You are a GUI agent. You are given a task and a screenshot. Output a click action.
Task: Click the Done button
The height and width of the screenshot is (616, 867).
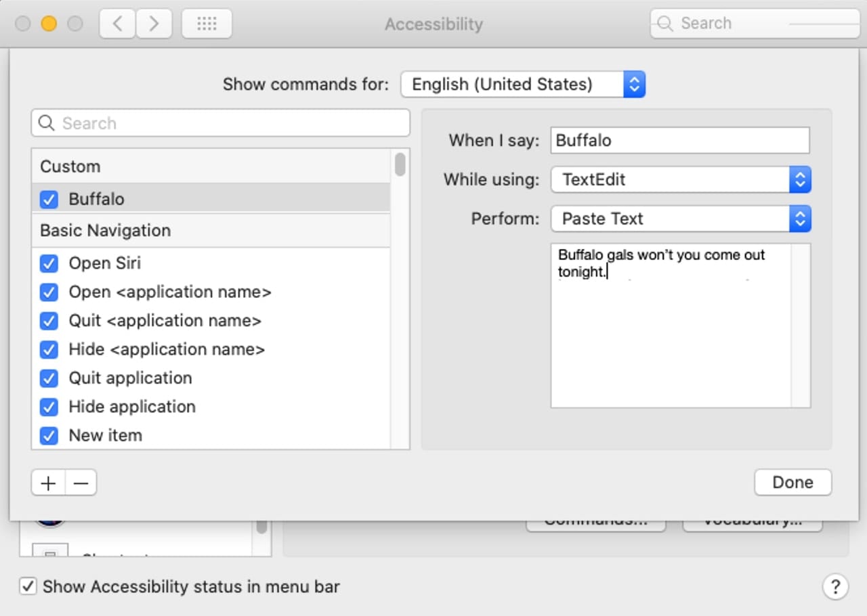pyautogui.click(x=792, y=483)
